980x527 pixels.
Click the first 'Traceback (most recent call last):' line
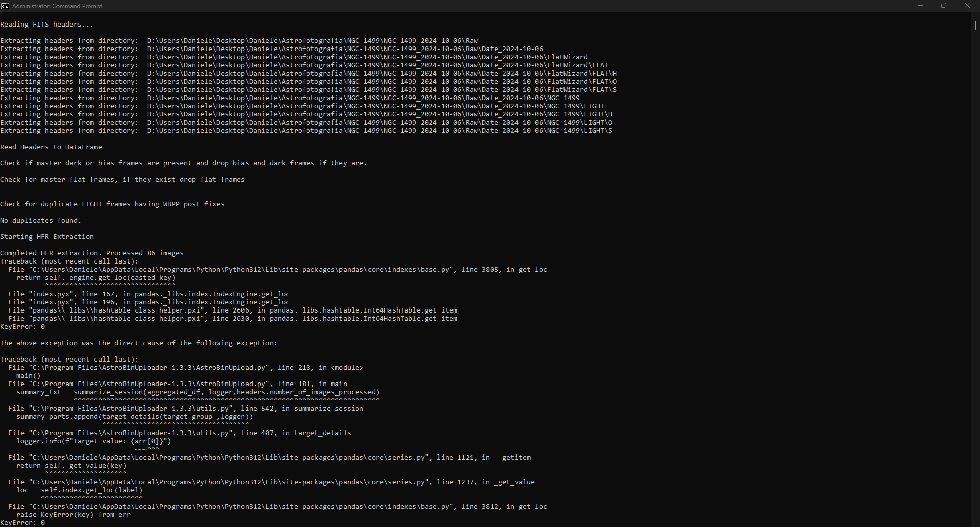69,261
